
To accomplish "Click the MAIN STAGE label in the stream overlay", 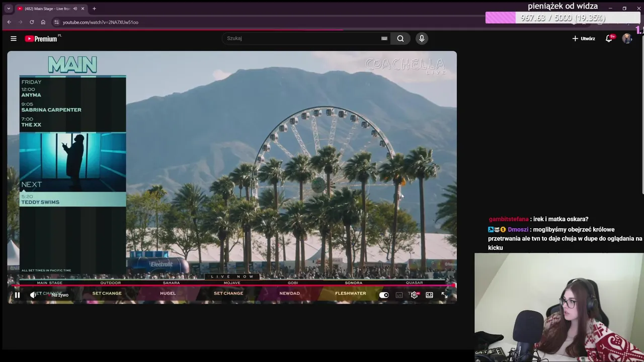I will [x=49, y=283].
